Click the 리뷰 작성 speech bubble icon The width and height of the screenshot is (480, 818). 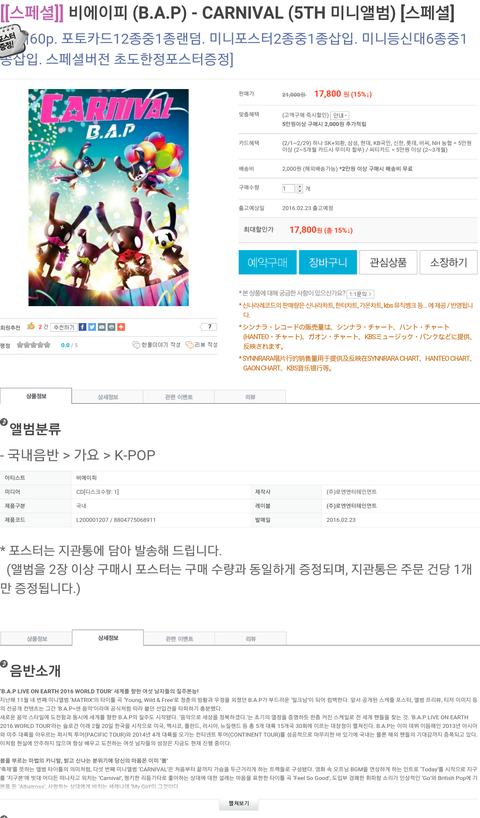tap(189, 345)
